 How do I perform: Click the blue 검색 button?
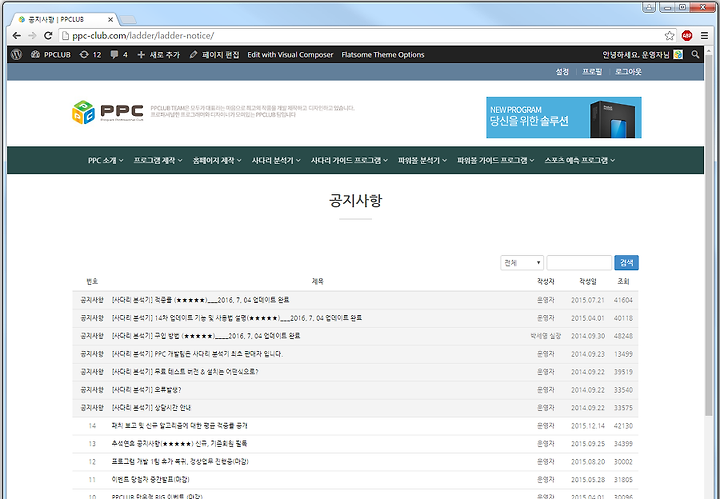(626, 263)
